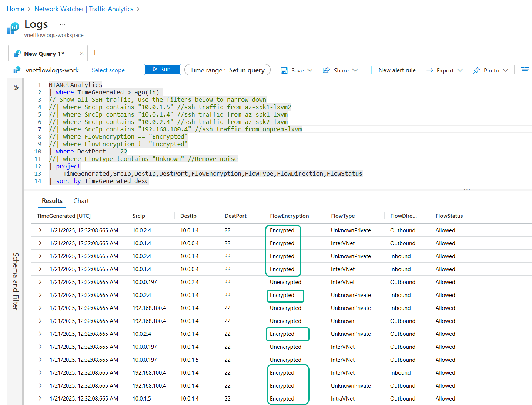
Task: Click the vnetflowlogs-work scope icon
Action: (17, 70)
